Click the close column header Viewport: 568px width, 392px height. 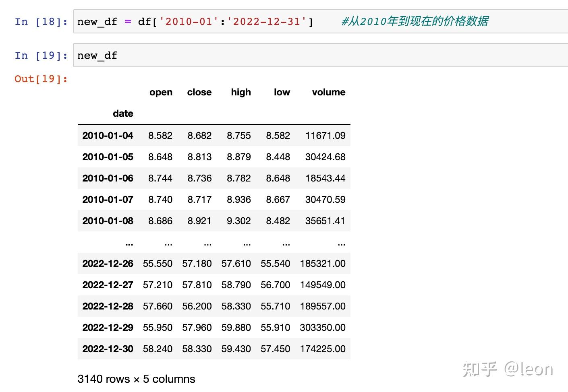coord(199,92)
